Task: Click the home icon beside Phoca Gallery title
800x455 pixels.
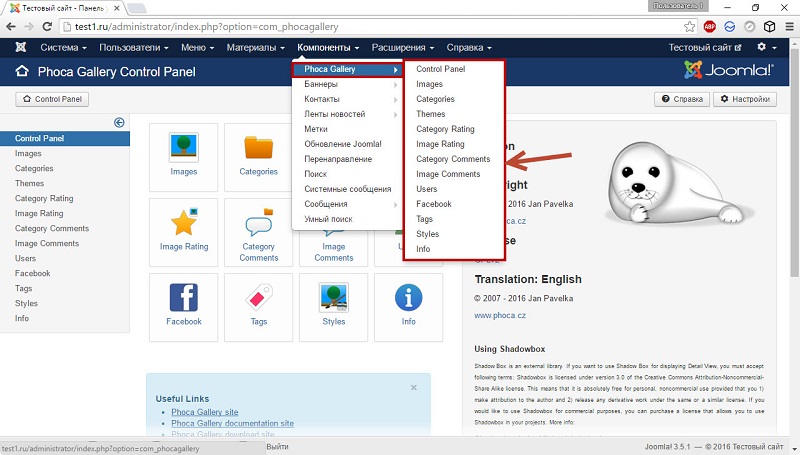Action: (22, 71)
